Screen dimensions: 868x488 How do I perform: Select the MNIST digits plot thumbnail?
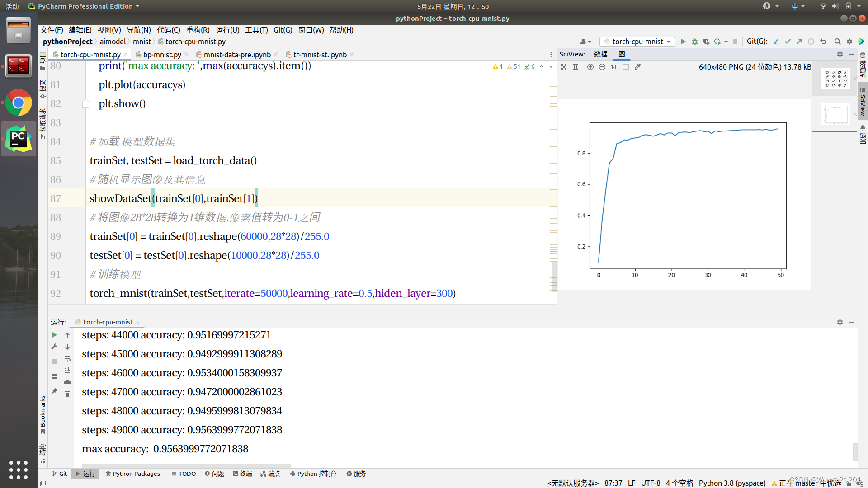(835, 79)
